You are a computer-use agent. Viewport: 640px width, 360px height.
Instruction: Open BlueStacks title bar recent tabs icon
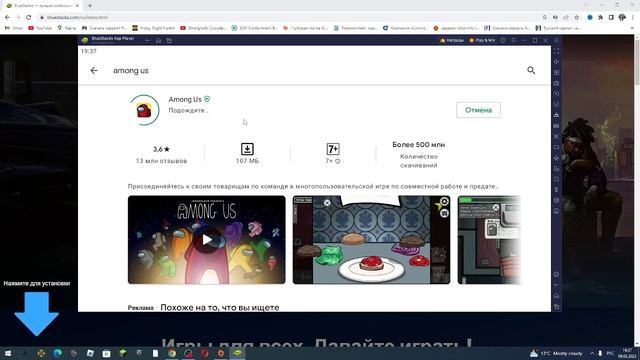[169, 40]
